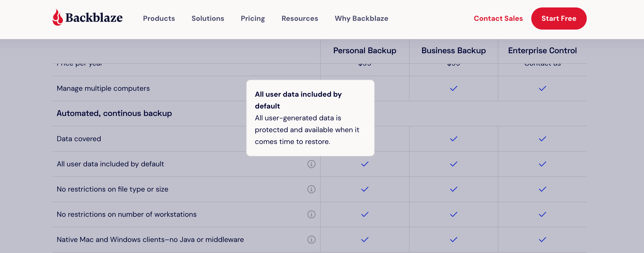Click info icon for All user data row

tap(311, 164)
